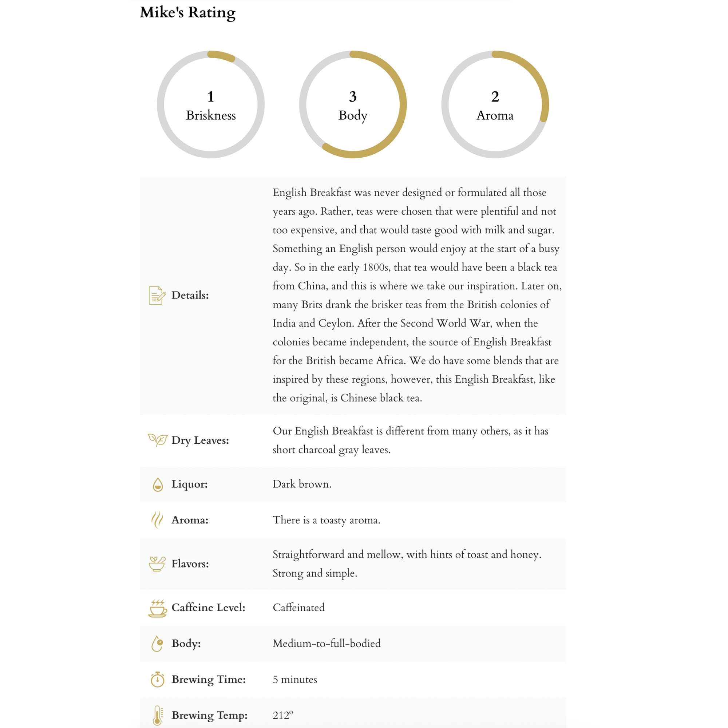Click the 'Caffeinated' value text
728x728 pixels.
pos(298,608)
